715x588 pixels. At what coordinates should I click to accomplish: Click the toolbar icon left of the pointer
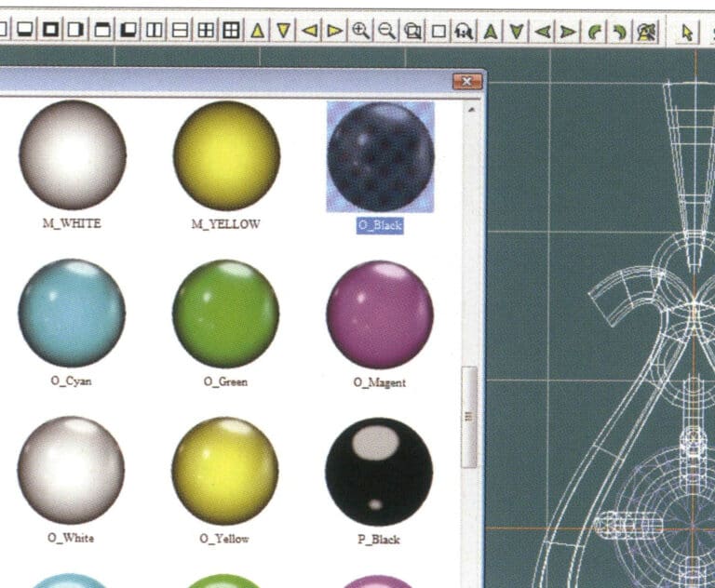coord(647,32)
